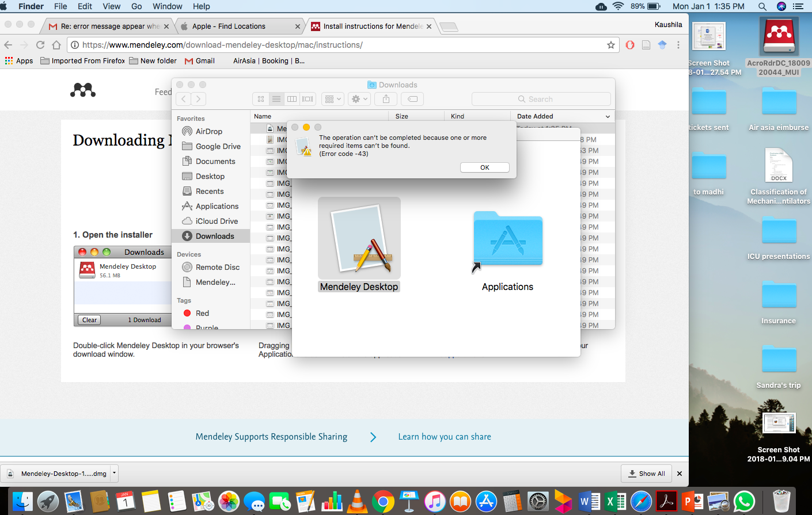Click OK in the error code -43 dialog
812x515 pixels.
coord(485,167)
